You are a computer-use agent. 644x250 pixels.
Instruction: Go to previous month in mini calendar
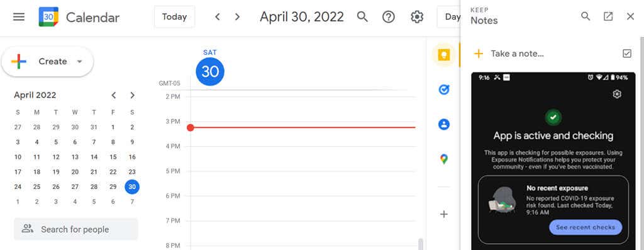(x=114, y=95)
